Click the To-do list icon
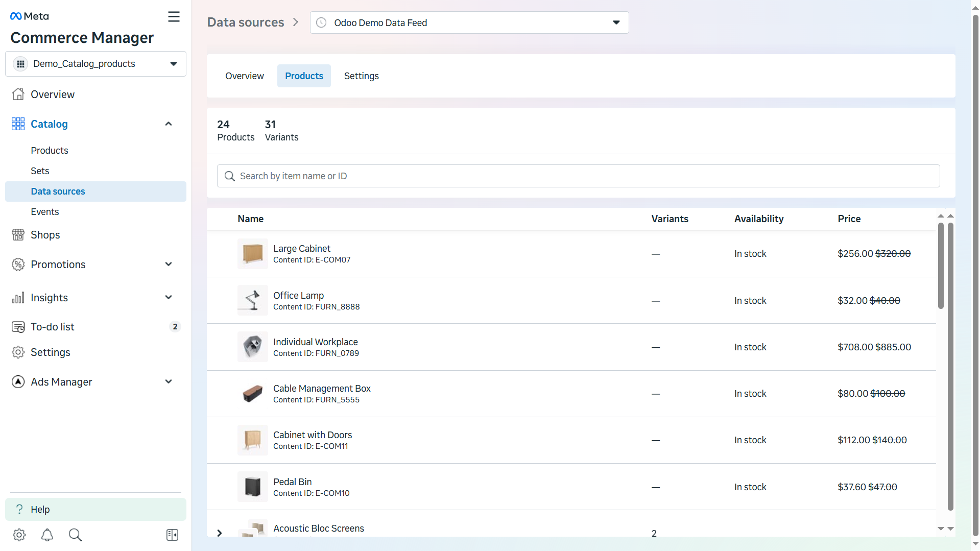980x551 pixels. pos(18,327)
